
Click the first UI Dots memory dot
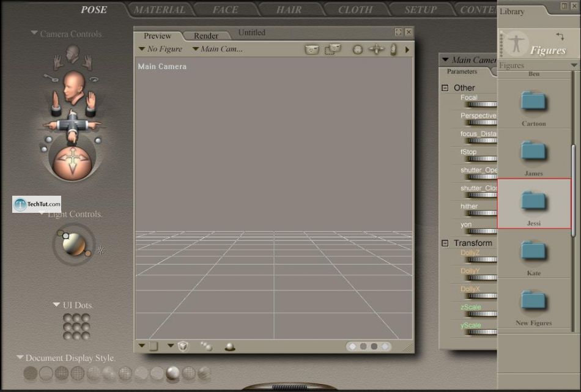(67, 318)
